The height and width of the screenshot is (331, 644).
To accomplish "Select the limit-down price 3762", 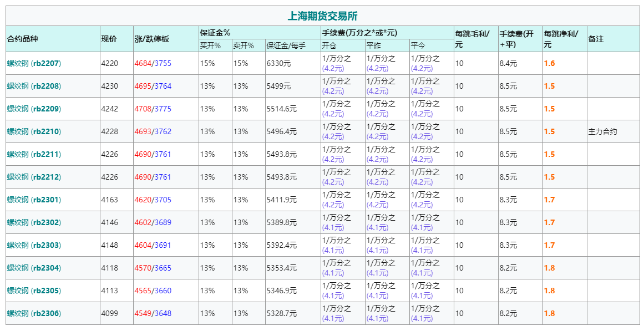I will (163, 131).
